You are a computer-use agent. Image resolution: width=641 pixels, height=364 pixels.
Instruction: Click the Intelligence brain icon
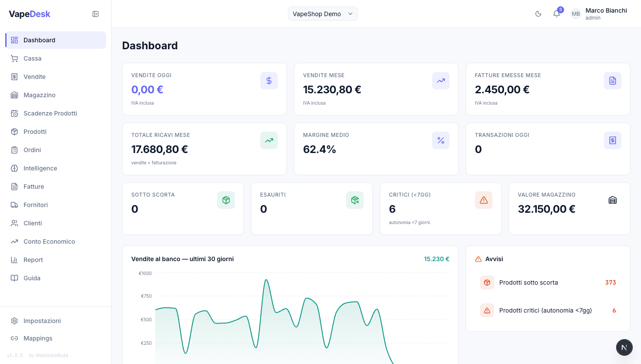[14, 168]
